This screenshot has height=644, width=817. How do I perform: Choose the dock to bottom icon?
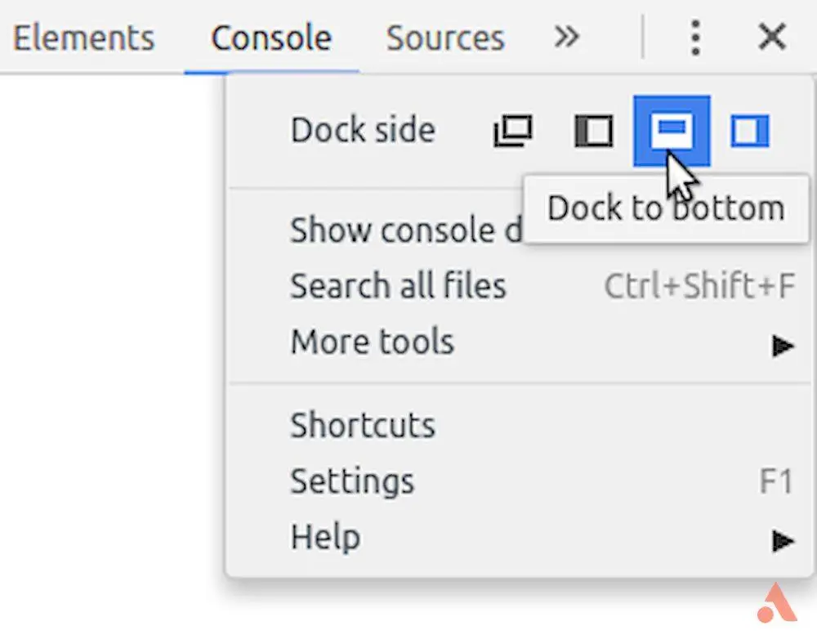[x=672, y=131]
